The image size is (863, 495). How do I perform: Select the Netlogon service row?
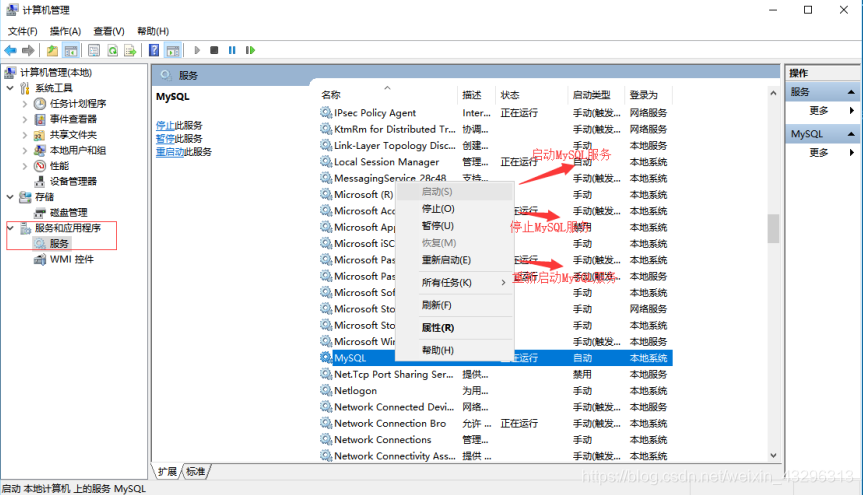(495, 391)
